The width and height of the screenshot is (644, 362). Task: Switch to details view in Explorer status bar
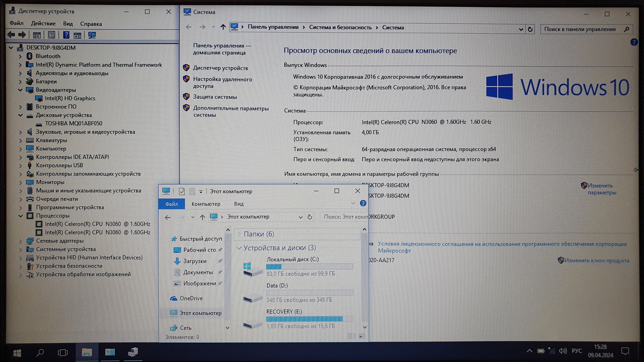[352, 336]
